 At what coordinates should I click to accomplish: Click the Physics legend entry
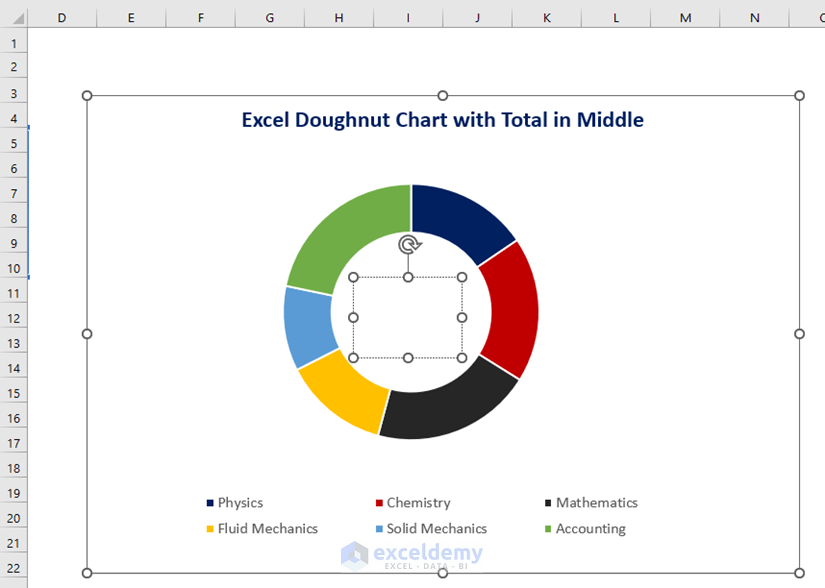[x=235, y=503]
